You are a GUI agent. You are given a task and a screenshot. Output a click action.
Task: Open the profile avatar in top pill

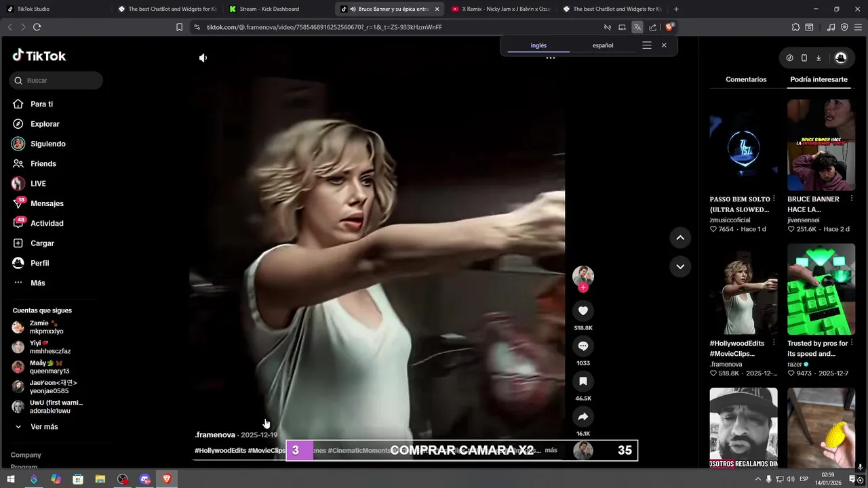pos(841,58)
